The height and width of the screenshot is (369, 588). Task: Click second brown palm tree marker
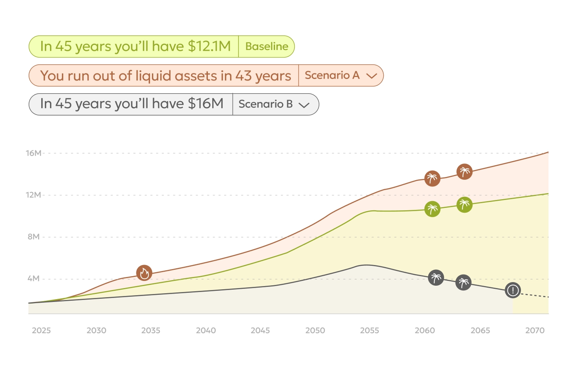[464, 172]
